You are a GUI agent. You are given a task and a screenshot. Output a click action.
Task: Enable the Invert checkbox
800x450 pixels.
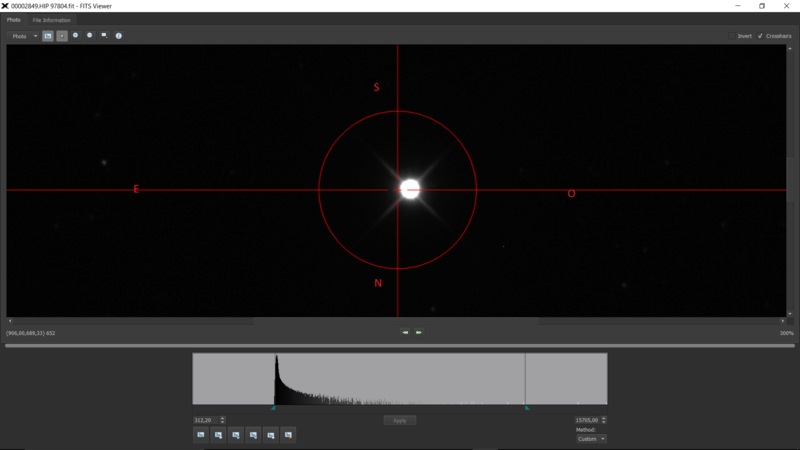732,36
